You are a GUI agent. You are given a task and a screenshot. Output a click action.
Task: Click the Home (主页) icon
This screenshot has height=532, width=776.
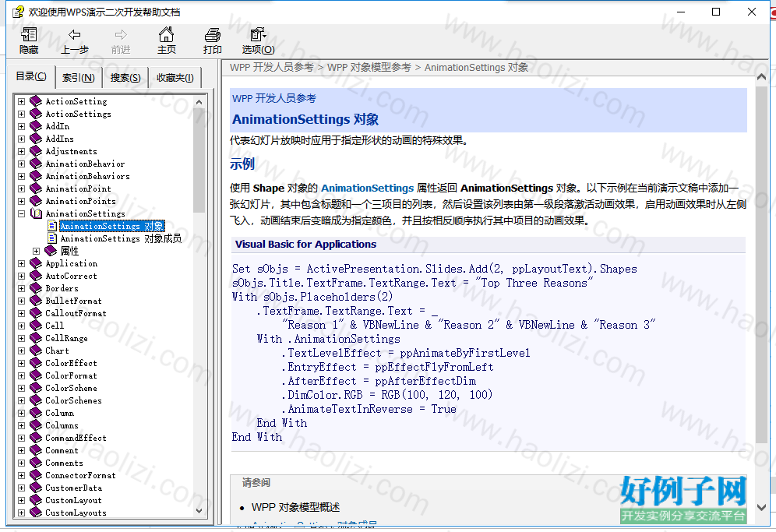[166, 34]
